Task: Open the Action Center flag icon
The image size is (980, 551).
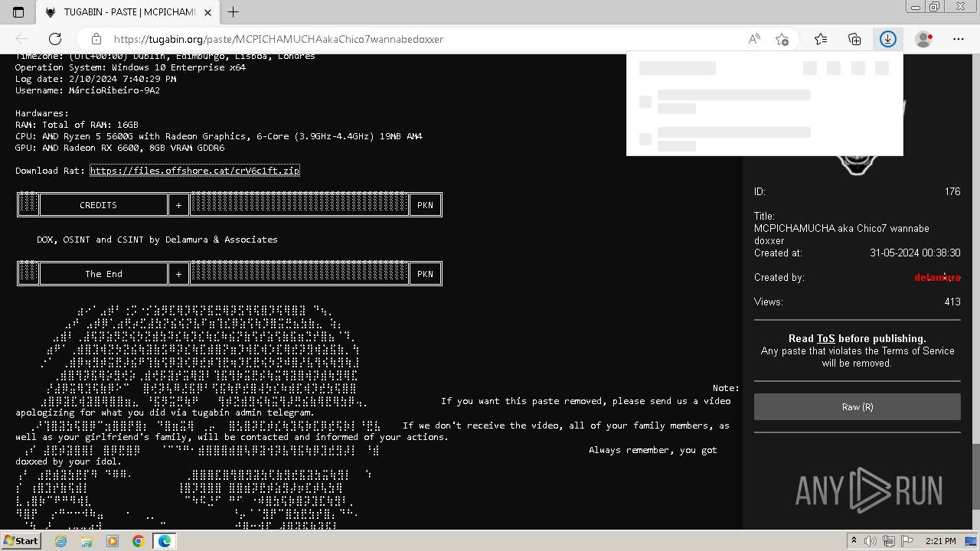Action: [x=907, y=541]
